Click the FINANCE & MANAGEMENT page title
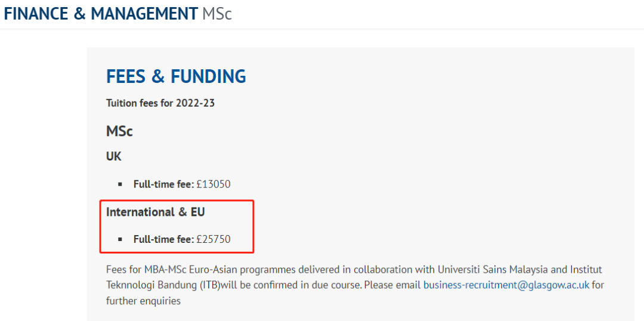This screenshot has height=321, width=644. [100, 14]
